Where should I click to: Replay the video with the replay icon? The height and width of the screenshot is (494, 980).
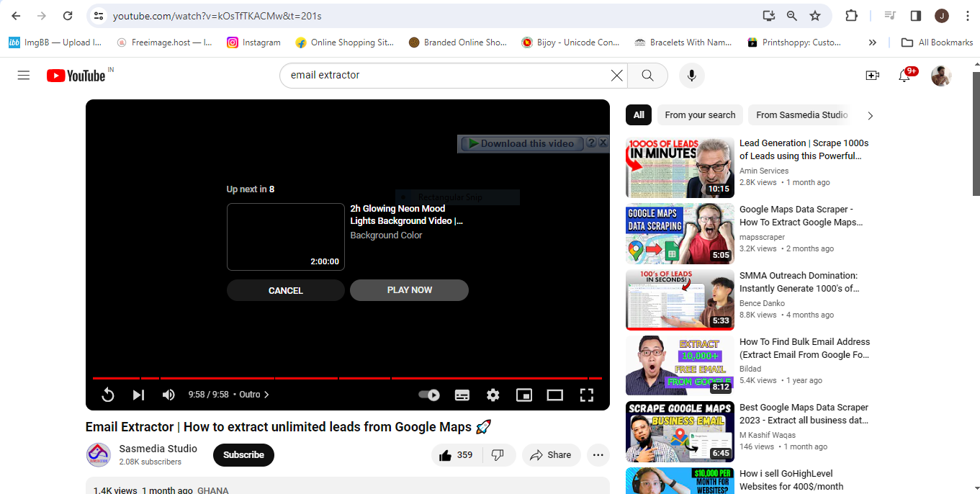(108, 395)
